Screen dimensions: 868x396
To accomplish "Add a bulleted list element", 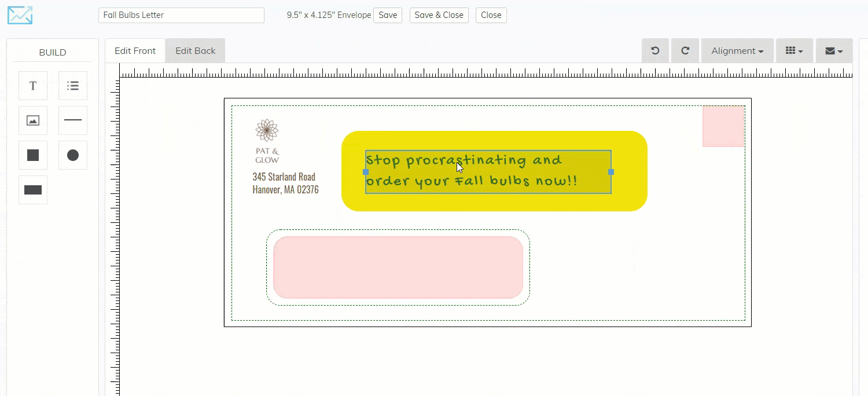I will 73,86.
